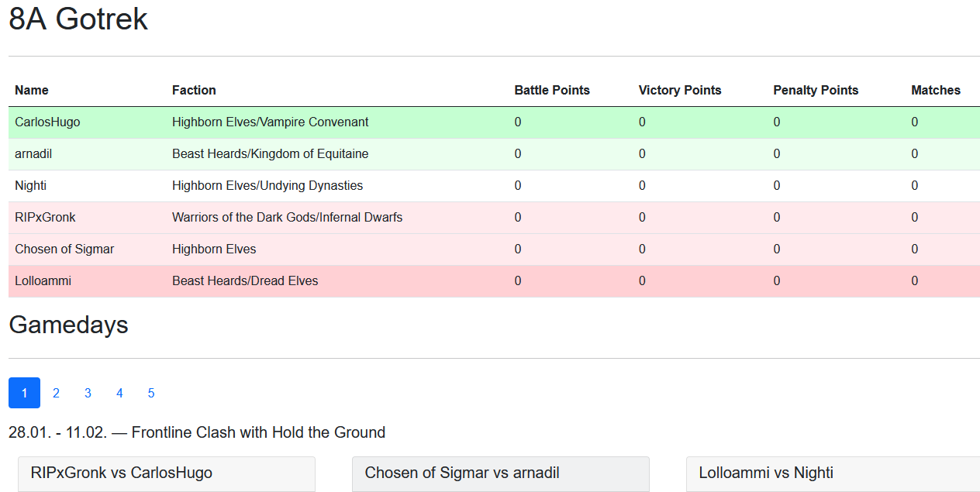Click the Lolloammi row
Viewport: 980px width, 492px height.
coord(494,281)
